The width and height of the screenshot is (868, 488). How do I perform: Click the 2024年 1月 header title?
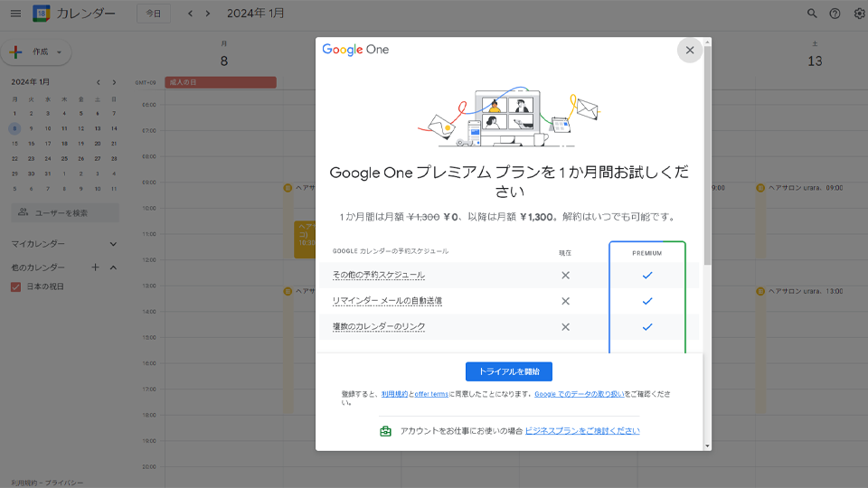[x=255, y=14]
